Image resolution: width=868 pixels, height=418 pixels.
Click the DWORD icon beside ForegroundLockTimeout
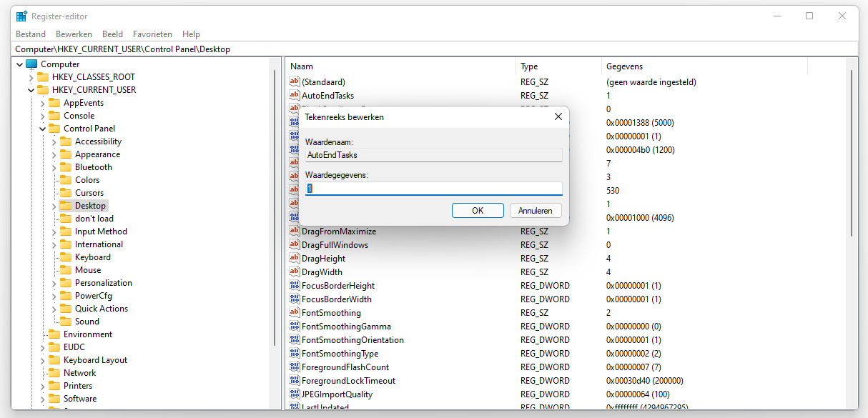(x=294, y=380)
